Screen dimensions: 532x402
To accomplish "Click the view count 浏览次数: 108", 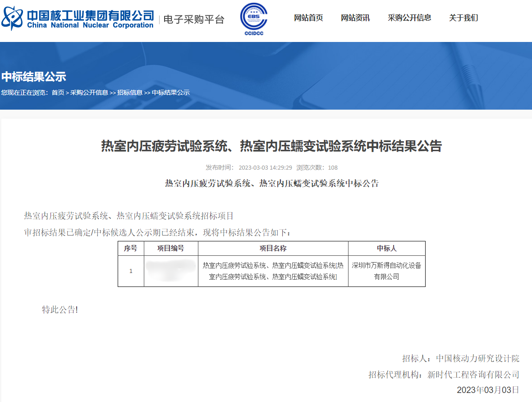I will [317, 168].
